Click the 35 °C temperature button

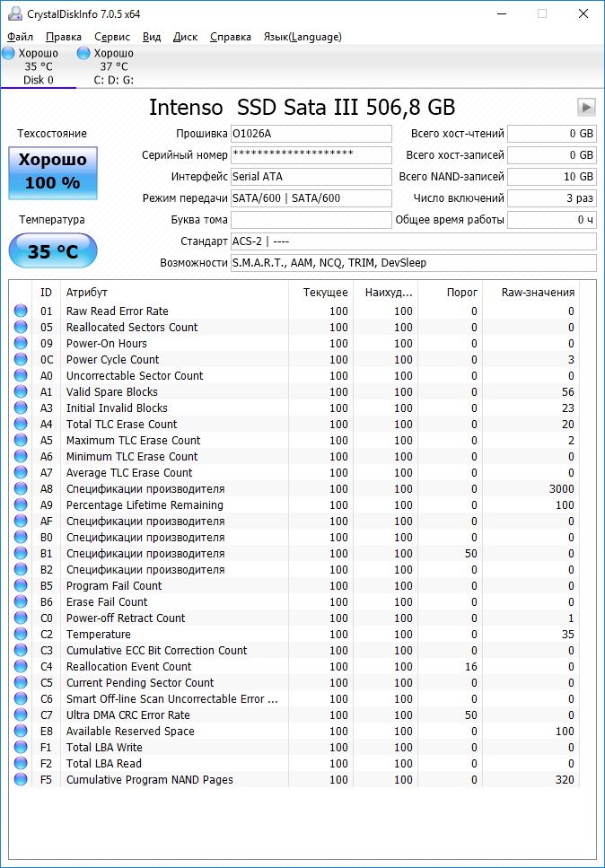(x=53, y=251)
